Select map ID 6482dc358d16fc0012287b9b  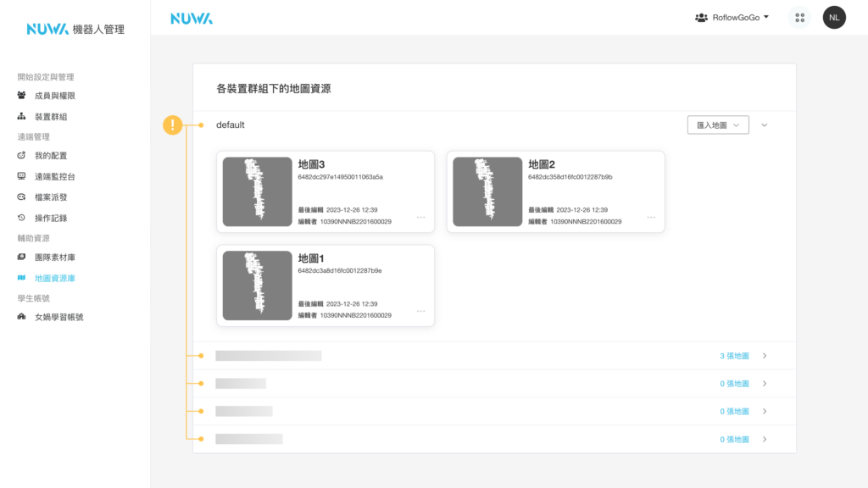570,177
